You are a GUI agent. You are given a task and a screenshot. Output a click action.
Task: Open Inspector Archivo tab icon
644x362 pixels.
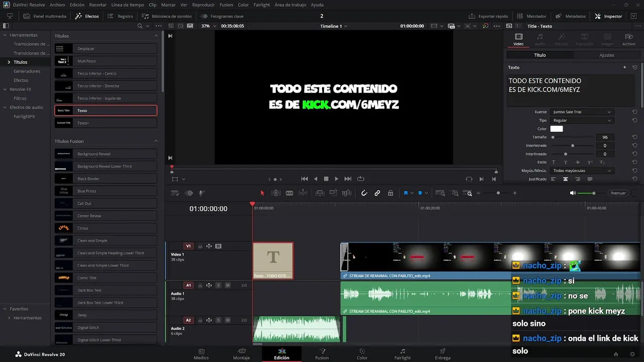(628, 40)
